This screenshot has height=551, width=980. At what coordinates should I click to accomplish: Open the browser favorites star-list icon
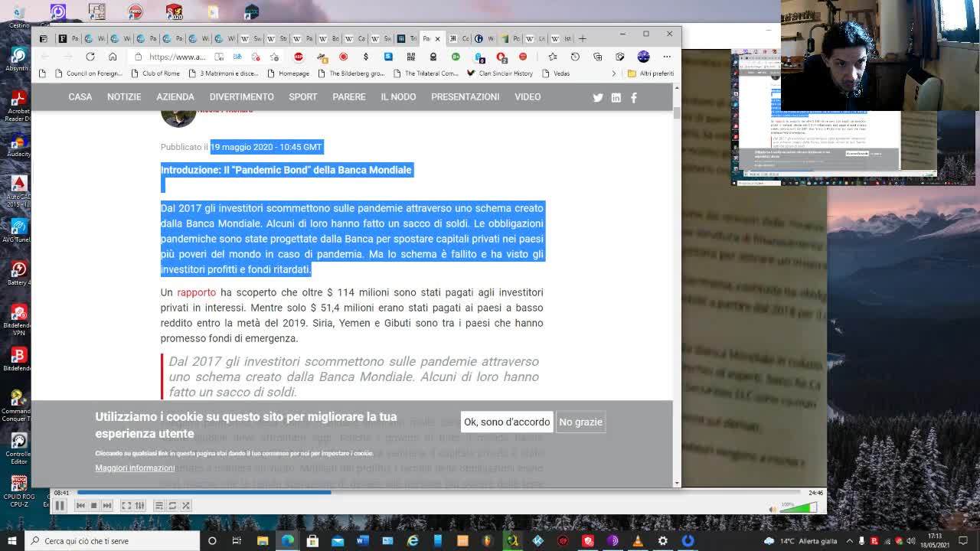(553, 57)
